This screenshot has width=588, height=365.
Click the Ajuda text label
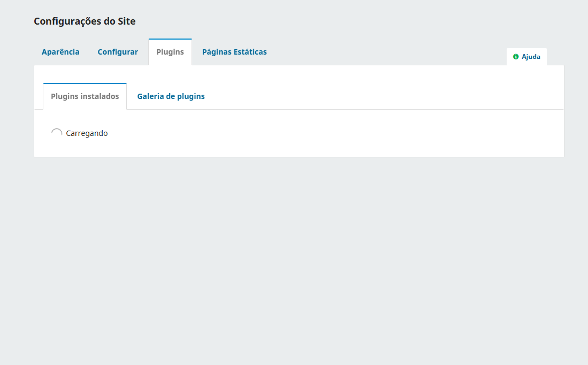click(x=531, y=57)
